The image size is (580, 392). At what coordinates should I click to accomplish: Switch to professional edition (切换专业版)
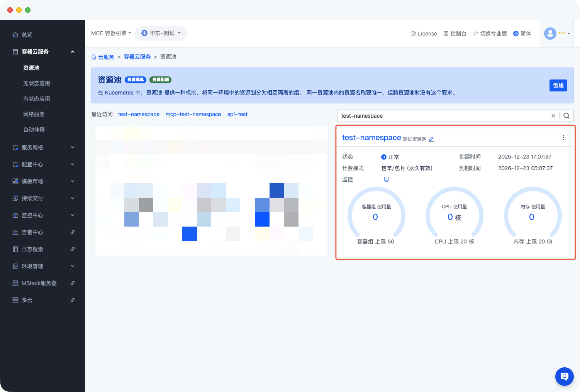(x=490, y=34)
